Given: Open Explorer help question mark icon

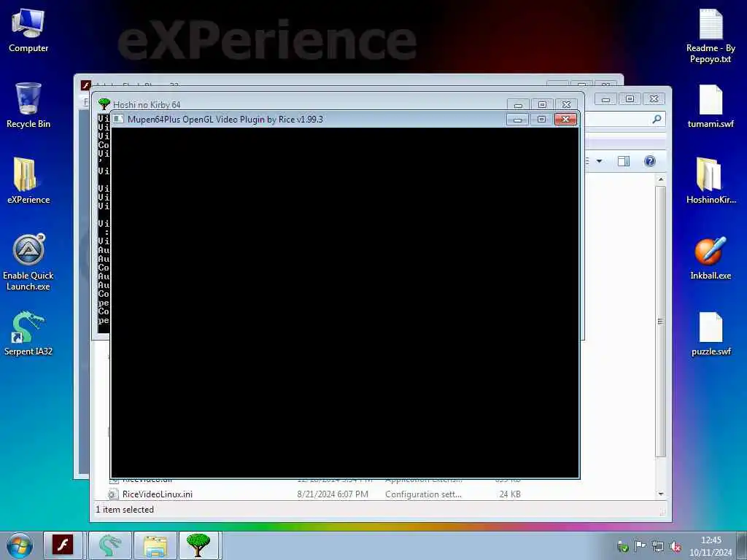Looking at the screenshot, I should tap(650, 161).
